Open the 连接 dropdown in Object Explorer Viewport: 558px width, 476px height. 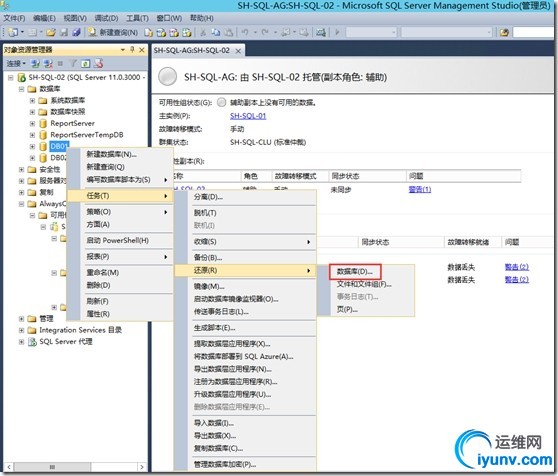coord(16,64)
